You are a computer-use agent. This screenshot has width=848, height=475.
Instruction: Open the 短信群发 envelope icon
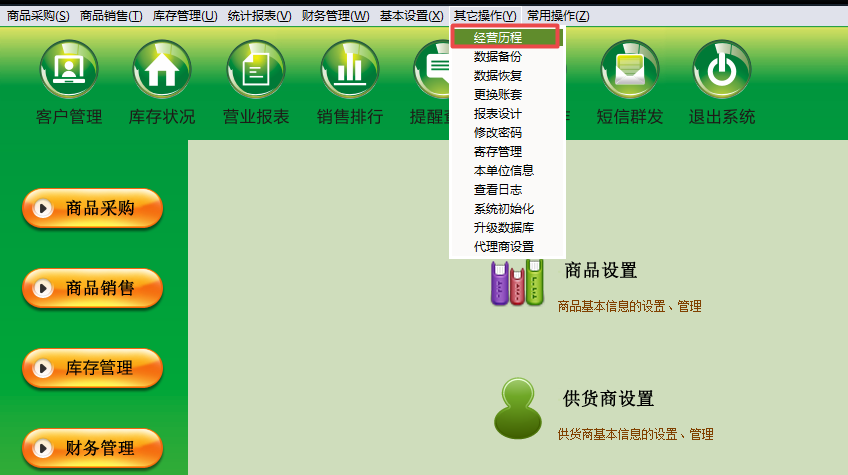[x=630, y=70]
